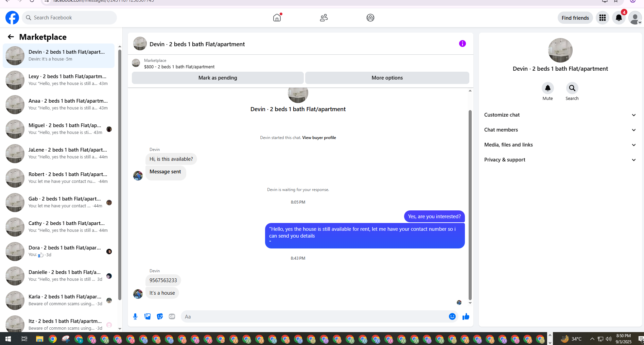644x345 pixels.
Task: Click the 'Message sent' bubble
Action: tap(166, 173)
